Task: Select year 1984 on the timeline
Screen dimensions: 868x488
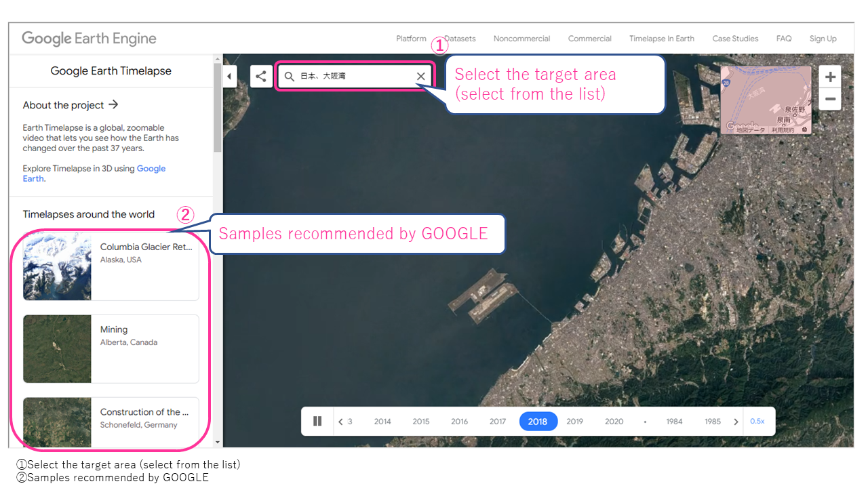Action: click(674, 422)
